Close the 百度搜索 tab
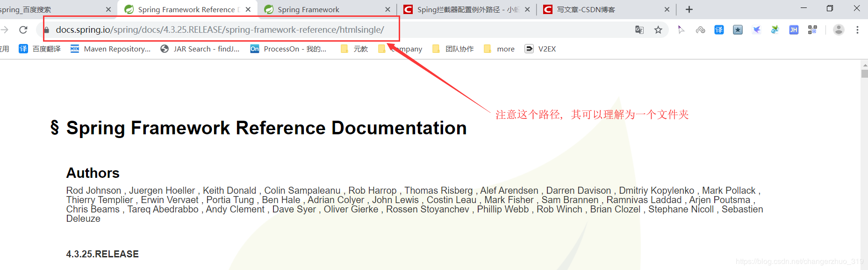 [x=108, y=9]
